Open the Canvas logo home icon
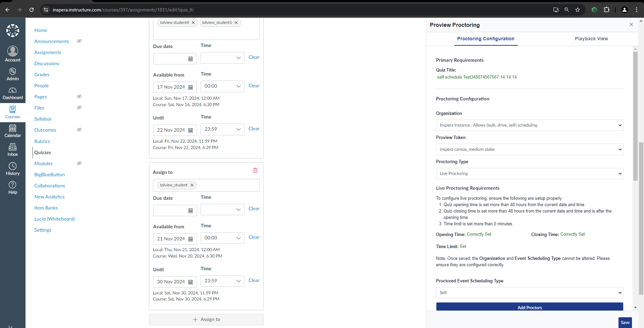This screenshot has height=328, width=644. pos(13,31)
